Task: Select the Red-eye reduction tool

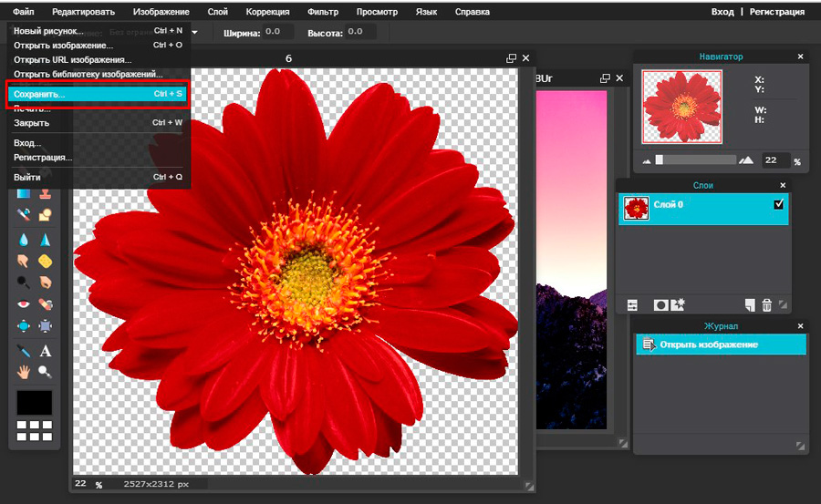Action: 25,304
